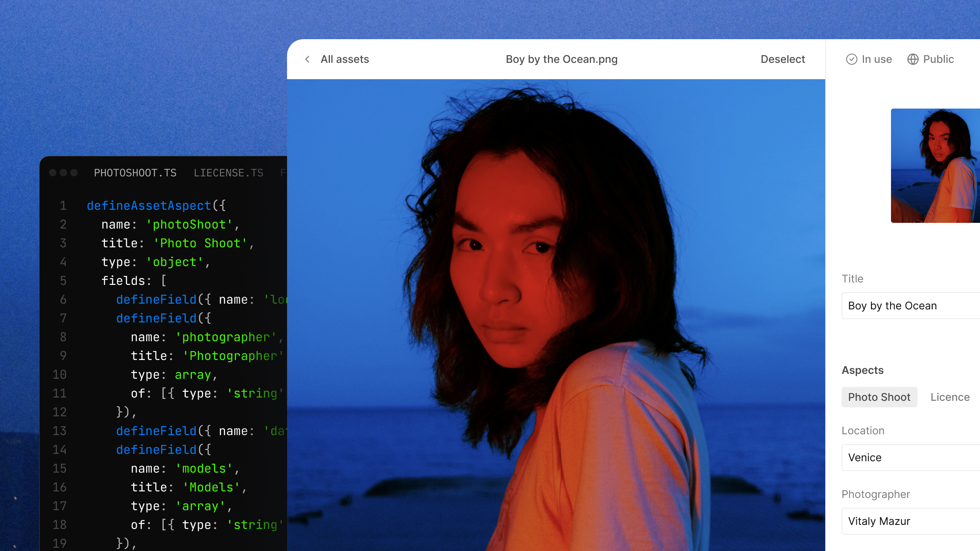
Task: Click 'type: array,' on code line 10
Action: [x=174, y=375]
